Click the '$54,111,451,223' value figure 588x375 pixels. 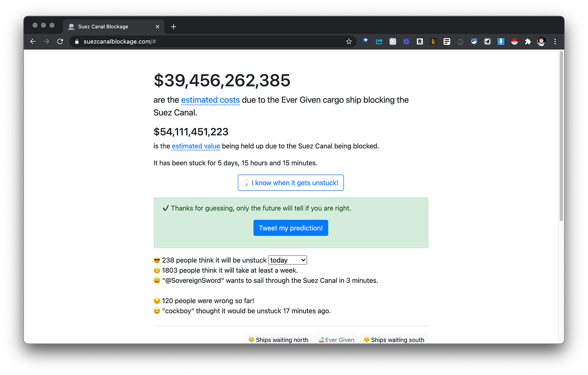click(191, 132)
